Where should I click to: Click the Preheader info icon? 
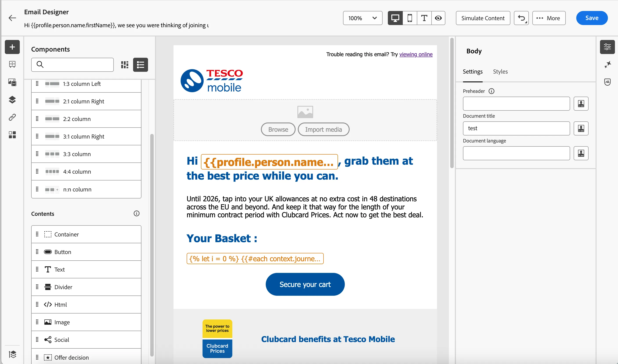491,91
